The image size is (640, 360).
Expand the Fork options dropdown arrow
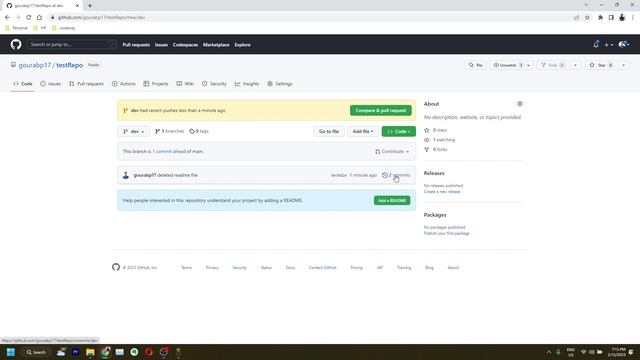[x=575, y=65]
